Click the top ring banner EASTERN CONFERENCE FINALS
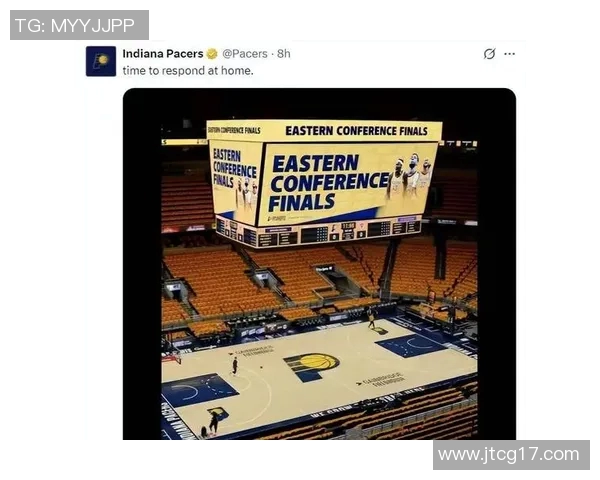The image size is (600, 480). point(356,131)
